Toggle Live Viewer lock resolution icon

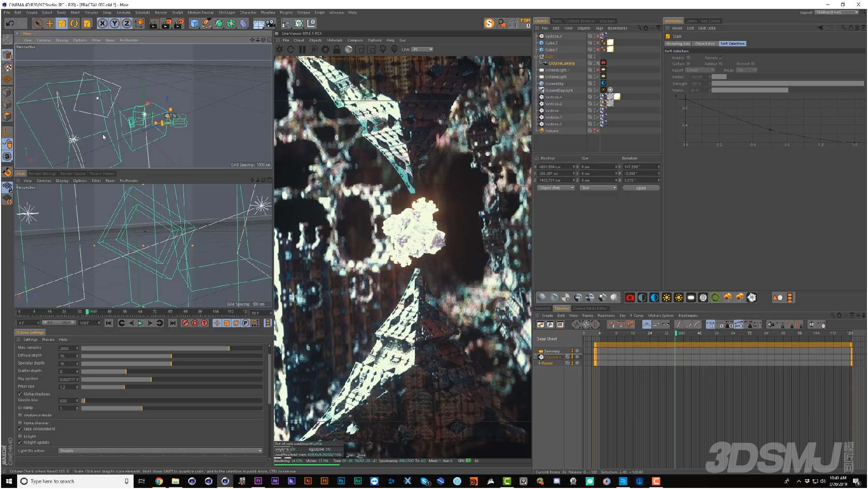pyautogui.click(x=337, y=49)
